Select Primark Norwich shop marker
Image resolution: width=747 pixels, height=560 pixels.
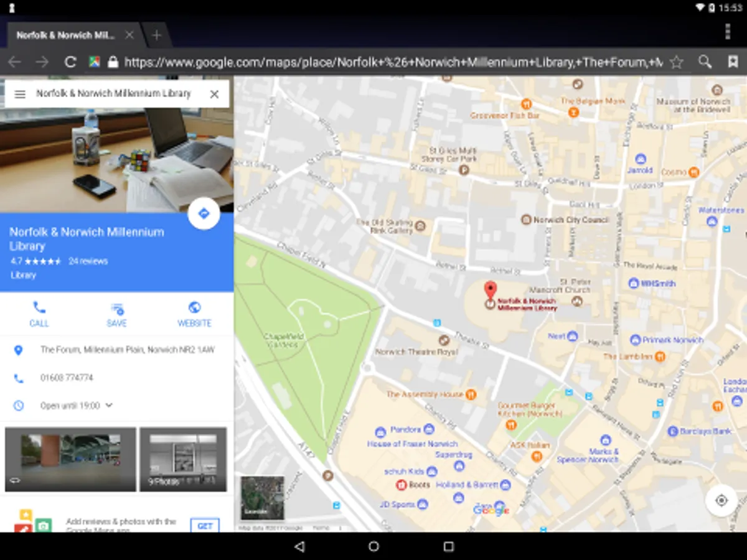click(x=635, y=340)
